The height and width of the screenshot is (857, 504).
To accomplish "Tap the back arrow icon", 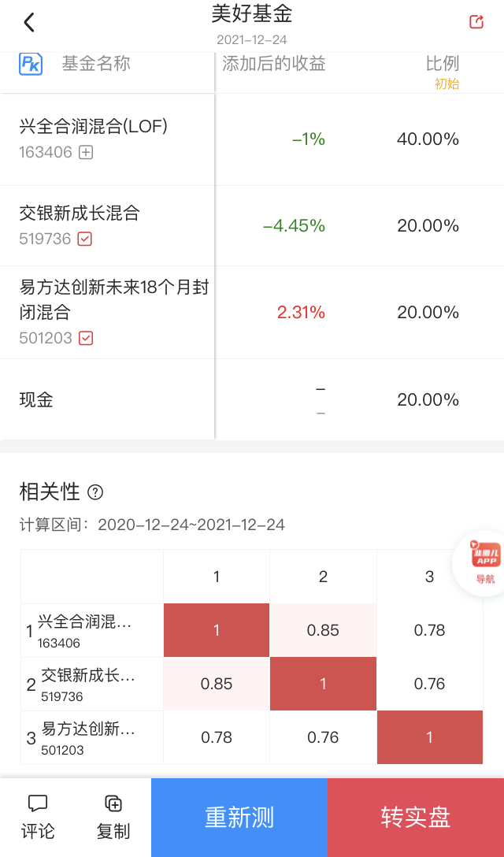I will click(29, 22).
